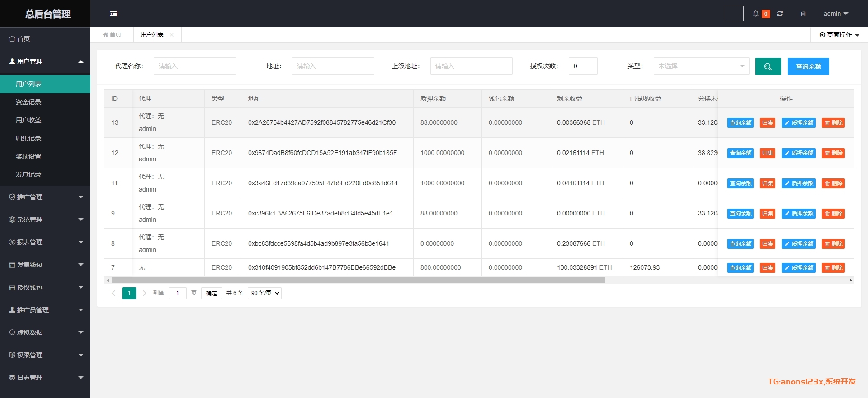Expand the 推广管理 menu

pyautogui.click(x=45, y=197)
